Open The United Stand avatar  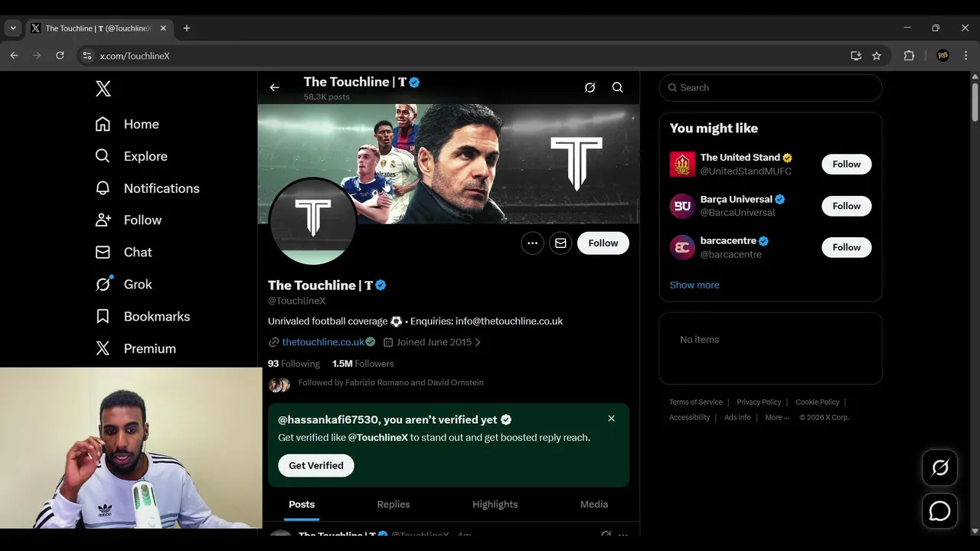click(682, 165)
